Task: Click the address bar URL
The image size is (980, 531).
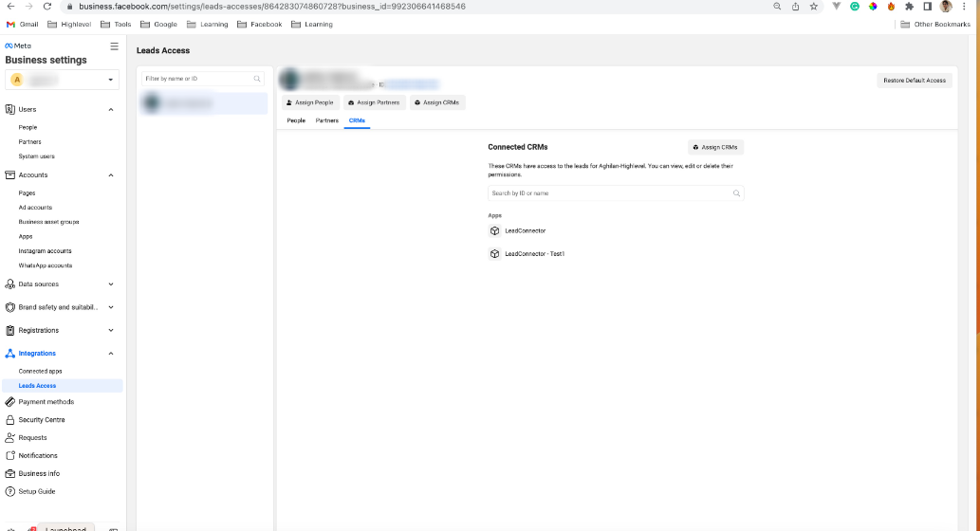Action: [x=272, y=7]
